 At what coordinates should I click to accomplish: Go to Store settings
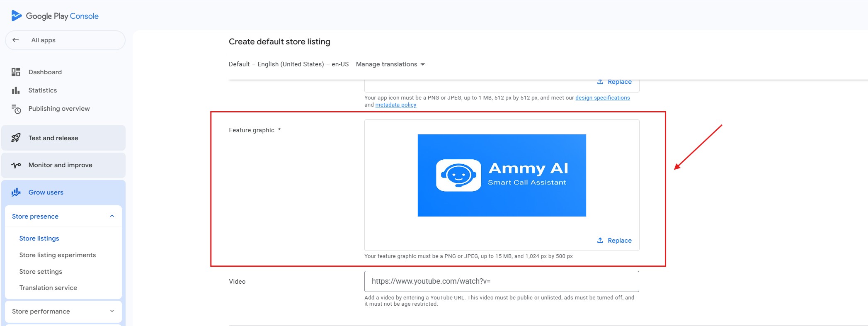pos(41,272)
